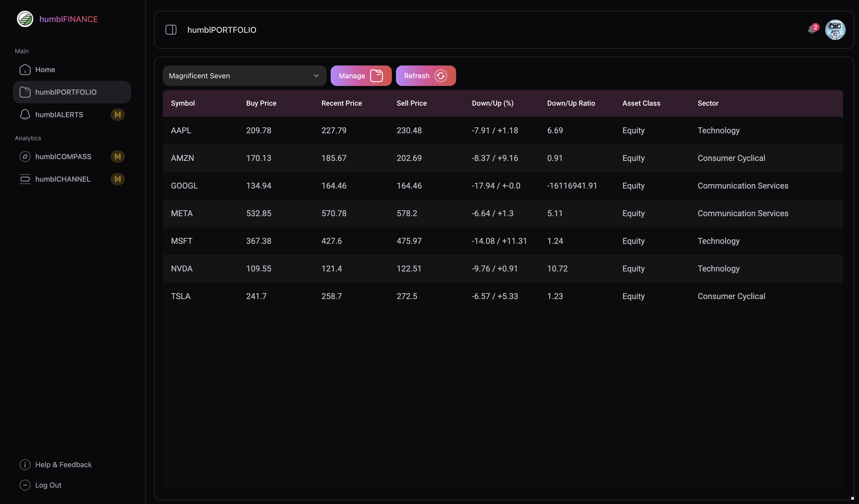Sort by Recent Price column header
Image resolution: width=859 pixels, height=504 pixels.
coord(341,103)
